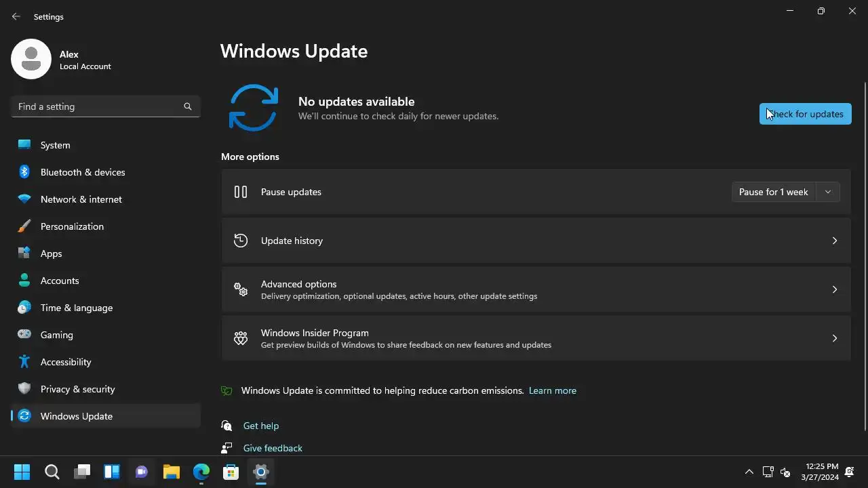Open Apps settings category

coord(106,253)
